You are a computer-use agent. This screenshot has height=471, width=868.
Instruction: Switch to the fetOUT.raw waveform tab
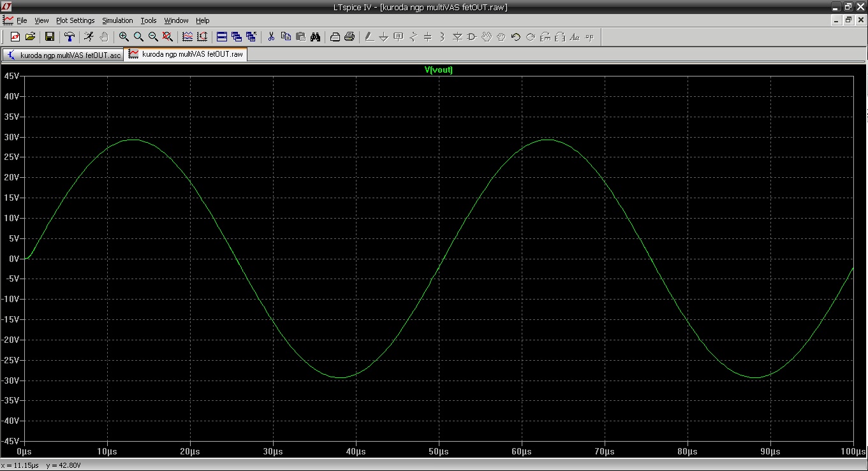[x=186, y=54]
